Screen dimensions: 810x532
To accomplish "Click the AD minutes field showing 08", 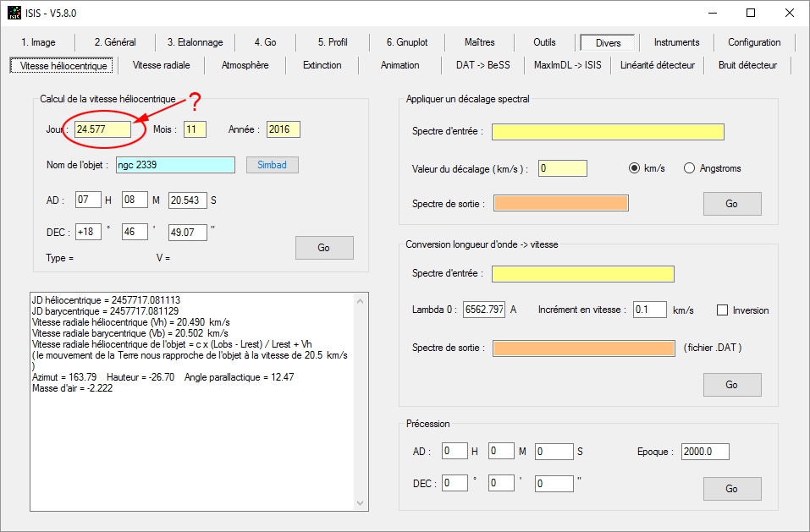I will 135,200.
